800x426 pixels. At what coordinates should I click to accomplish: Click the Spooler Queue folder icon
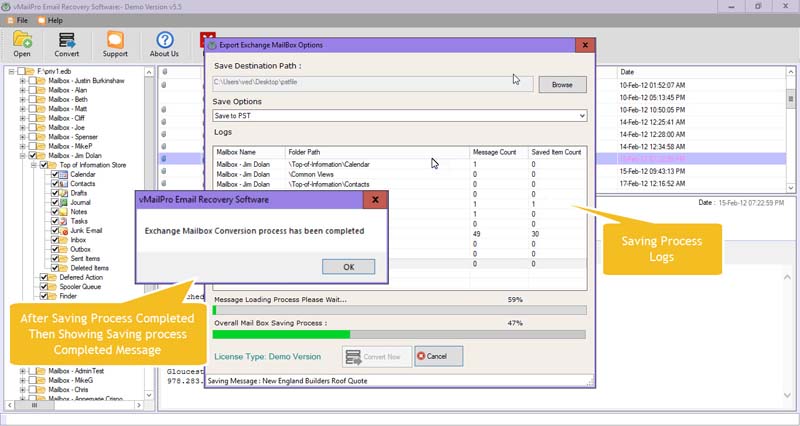pyautogui.click(x=53, y=287)
